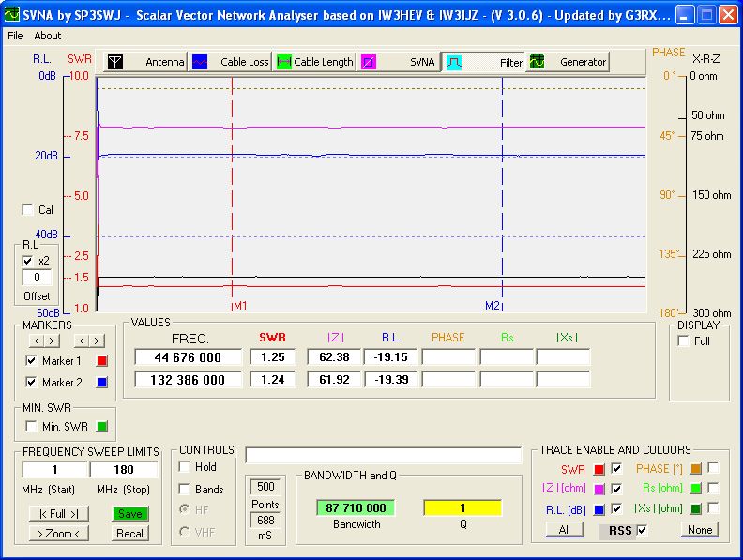The width and height of the screenshot is (743, 560).
Task: Open the About menu
Action: coord(47,36)
